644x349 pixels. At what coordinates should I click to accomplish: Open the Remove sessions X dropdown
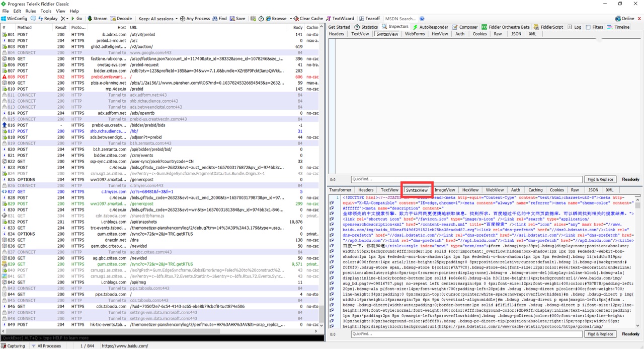pyautogui.click(x=64, y=19)
